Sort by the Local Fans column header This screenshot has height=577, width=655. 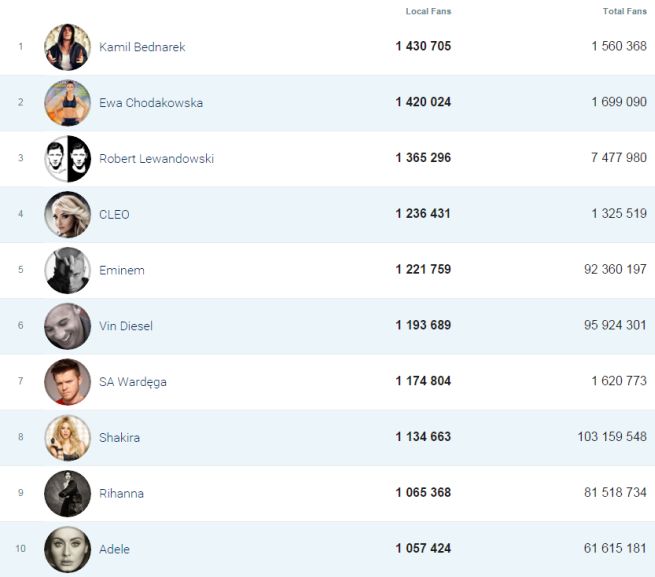(428, 11)
